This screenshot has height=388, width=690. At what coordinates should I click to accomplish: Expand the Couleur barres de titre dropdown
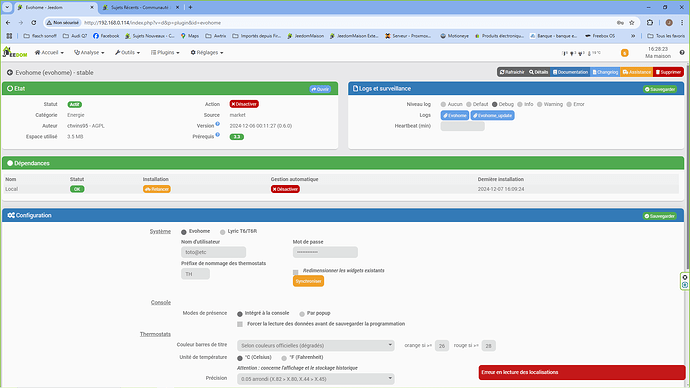316,345
